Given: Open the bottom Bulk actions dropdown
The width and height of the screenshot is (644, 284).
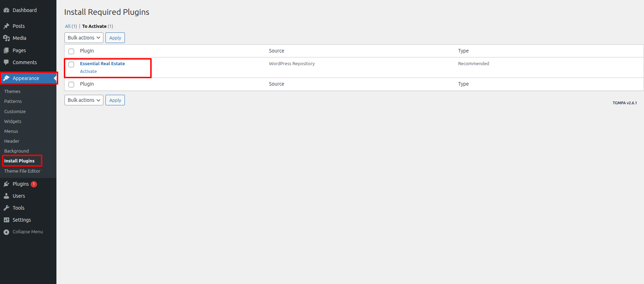Looking at the screenshot, I should [x=84, y=100].
